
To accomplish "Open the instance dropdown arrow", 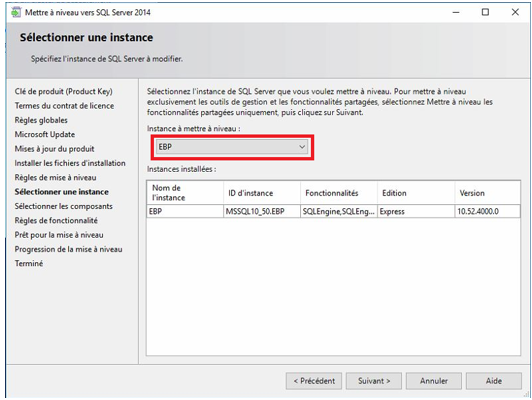I will pos(302,147).
